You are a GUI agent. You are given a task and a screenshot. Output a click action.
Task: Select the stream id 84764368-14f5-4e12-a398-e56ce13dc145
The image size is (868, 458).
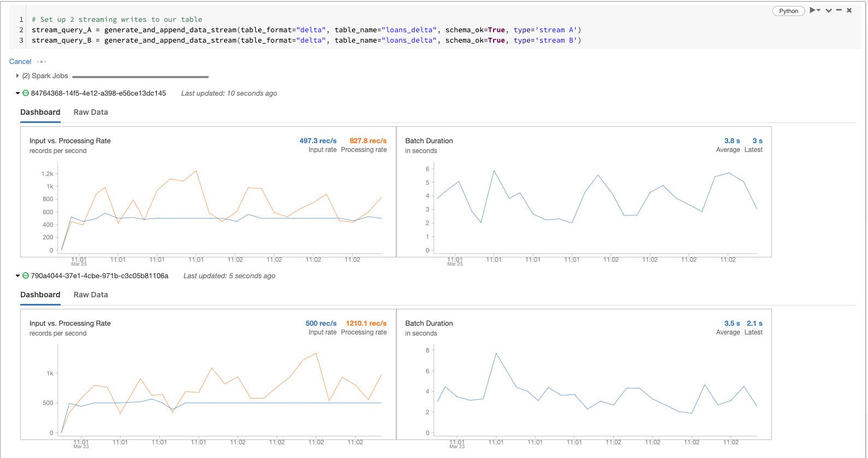pyautogui.click(x=98, y=93)
